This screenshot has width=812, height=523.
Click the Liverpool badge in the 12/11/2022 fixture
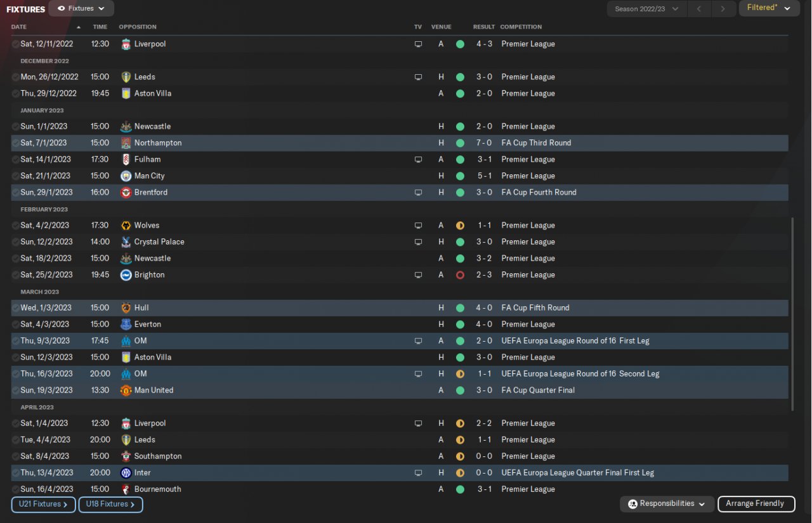click(x=126, y=44)
